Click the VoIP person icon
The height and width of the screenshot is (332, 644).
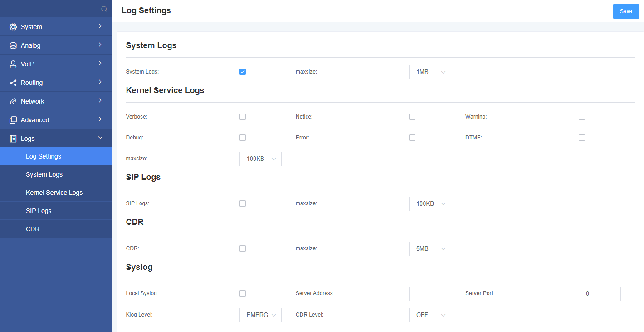[13, 64]
